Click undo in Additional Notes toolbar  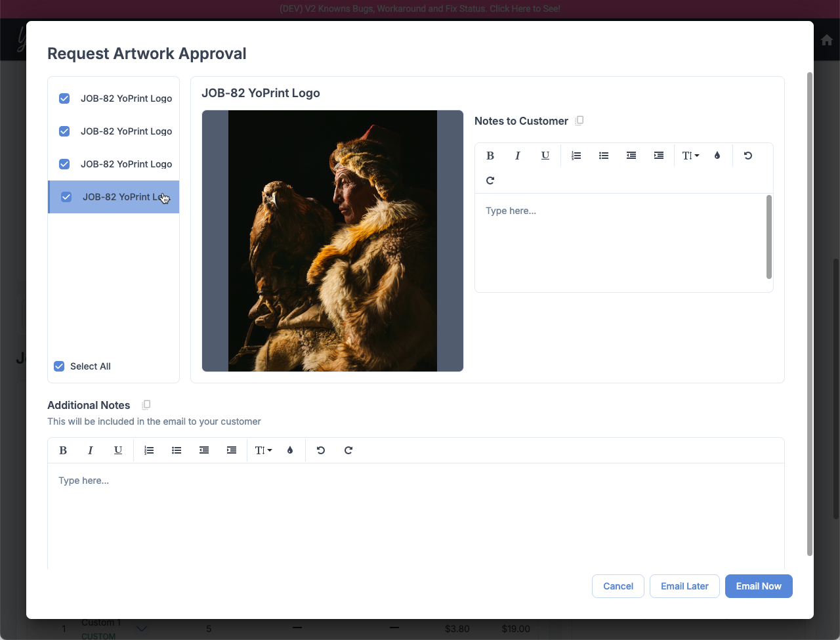(x=321, y=450)
